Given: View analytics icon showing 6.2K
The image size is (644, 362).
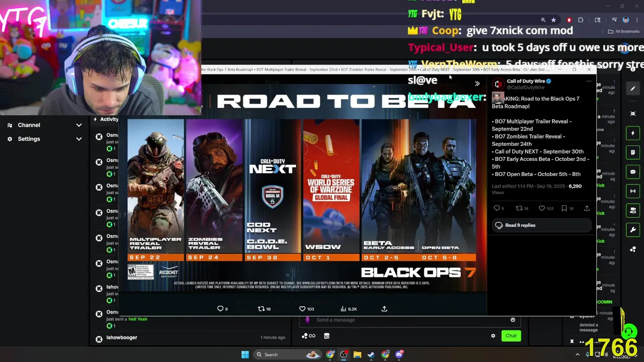Looking at the screenshot, I should tap(344, 309).
